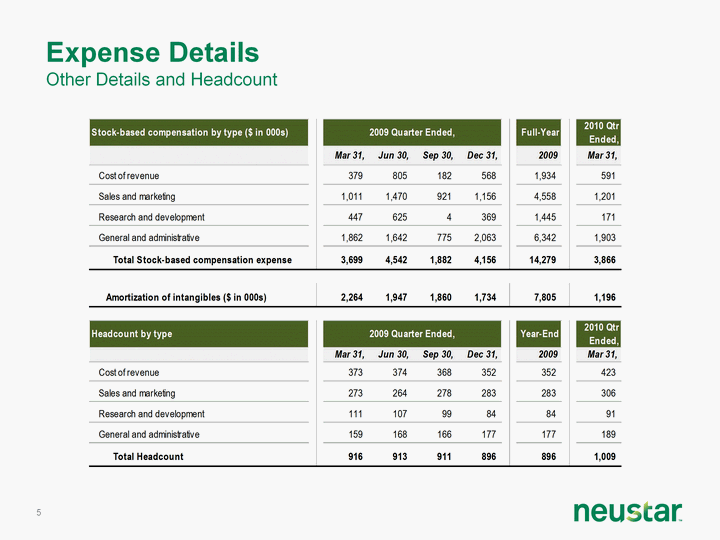
Task: Select Sales and marketing headcount value 264
Action: [x=399, y=393]
